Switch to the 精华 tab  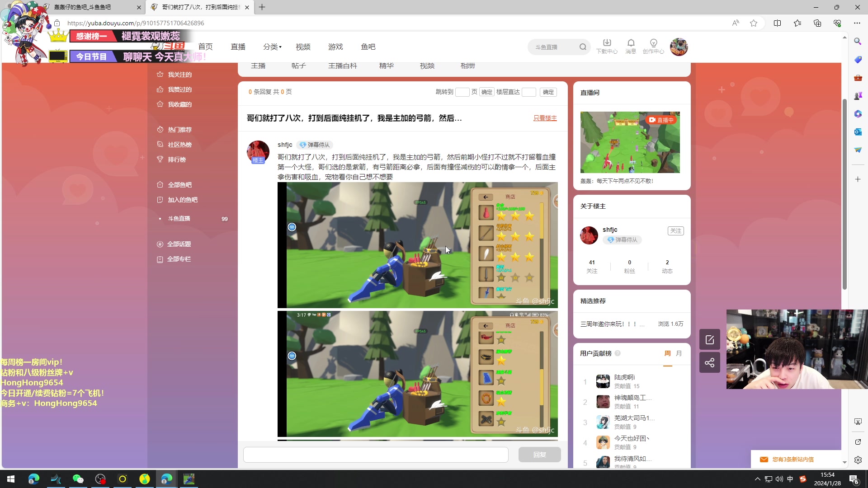387,66
